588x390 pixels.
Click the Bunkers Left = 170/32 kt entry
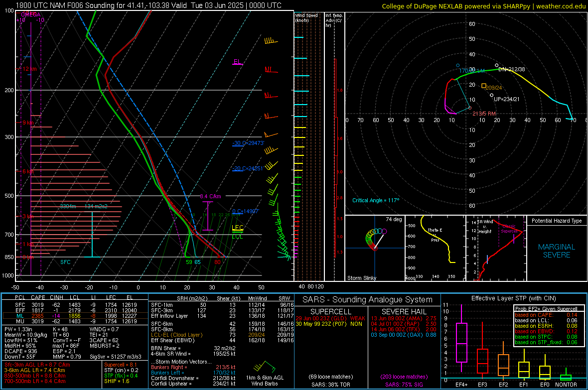pos(193,373)
